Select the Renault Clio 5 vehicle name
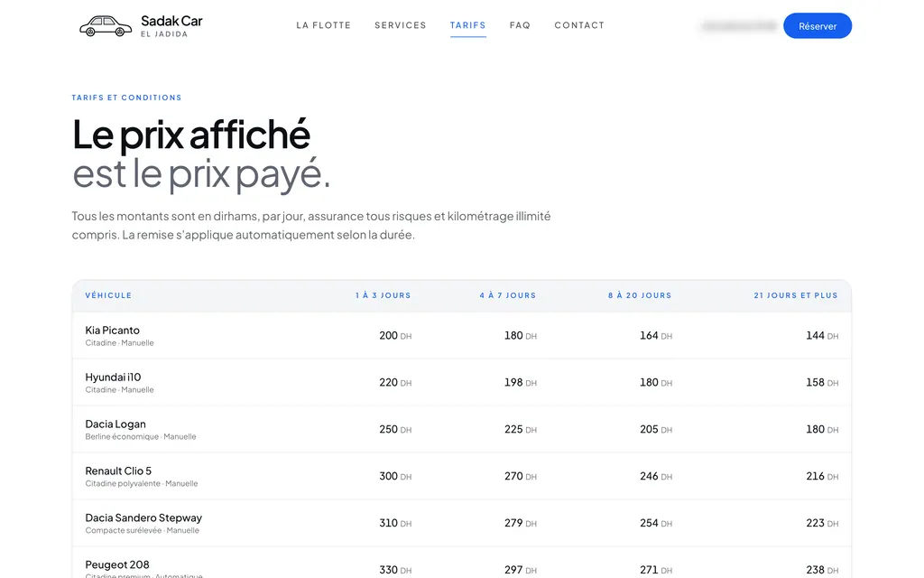 pos(118,471)
